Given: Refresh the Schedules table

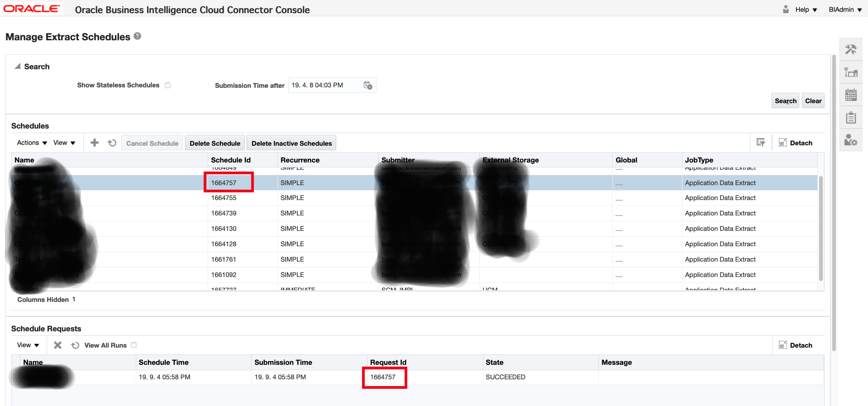Looking at the screenshot, I should (x=112, y=143).
